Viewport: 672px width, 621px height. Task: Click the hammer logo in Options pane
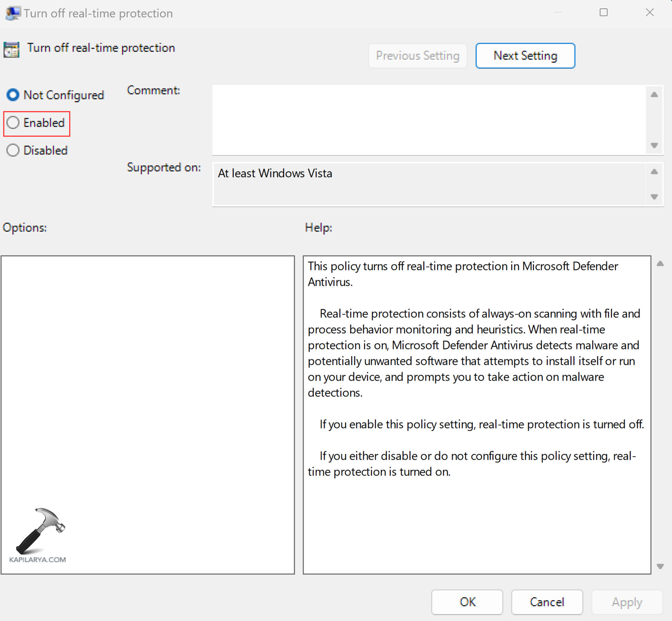(40, 531)
